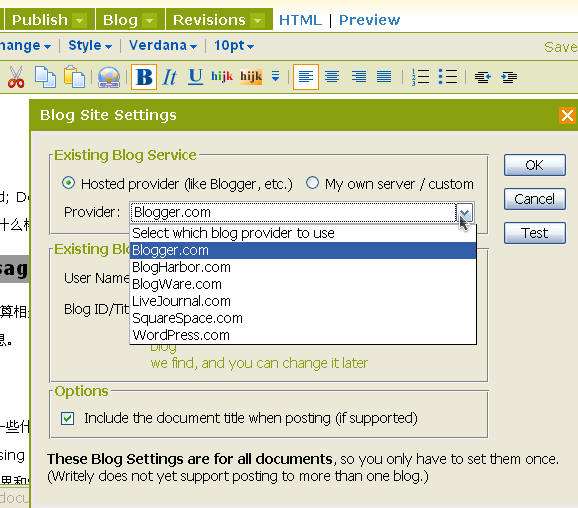Insert a bulleted list

[x=448, y=77]
